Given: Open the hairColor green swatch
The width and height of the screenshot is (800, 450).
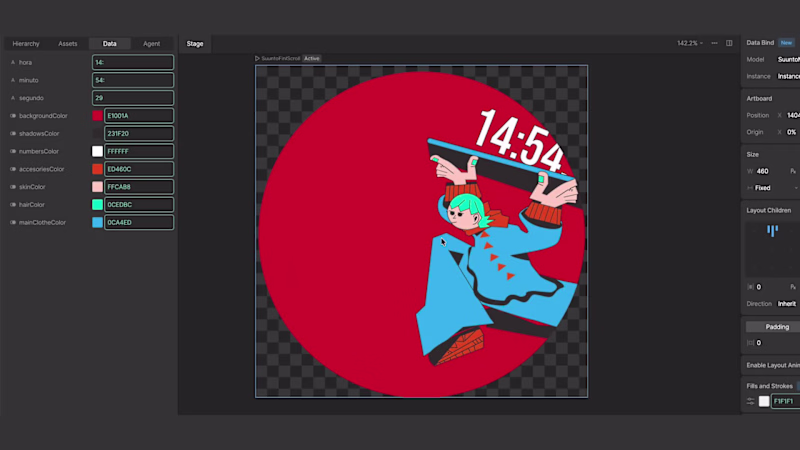Looking at the screenshot, I should (97, 205).
